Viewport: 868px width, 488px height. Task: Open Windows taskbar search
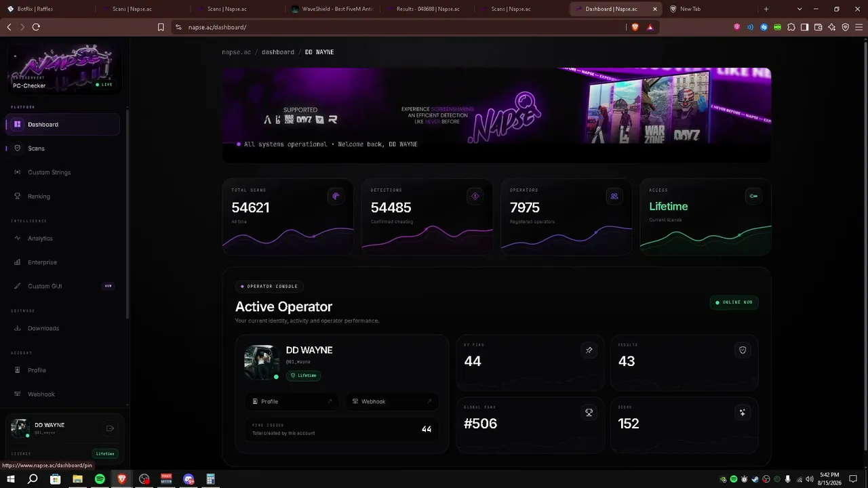click(33, 479)
